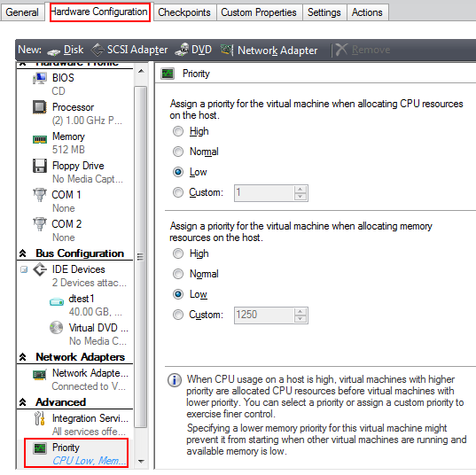Set CPU priority to High
Viewport: 476px width, 475px height.
click(x=178, y=131)
